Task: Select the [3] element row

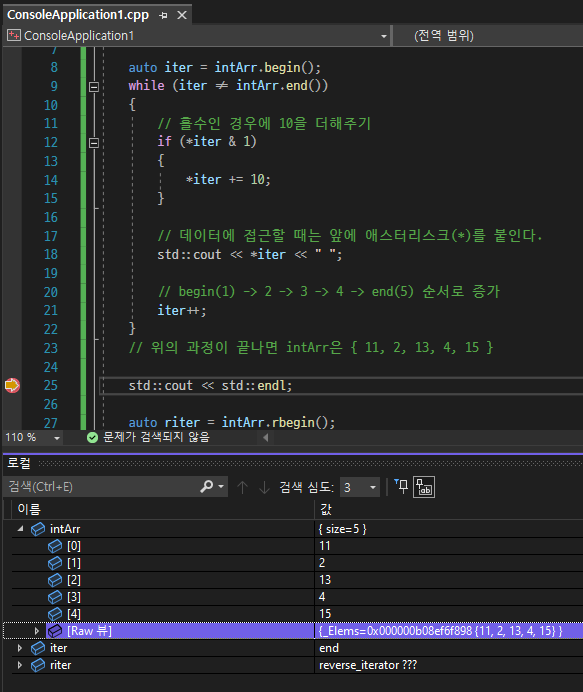Action: point(293,597)
